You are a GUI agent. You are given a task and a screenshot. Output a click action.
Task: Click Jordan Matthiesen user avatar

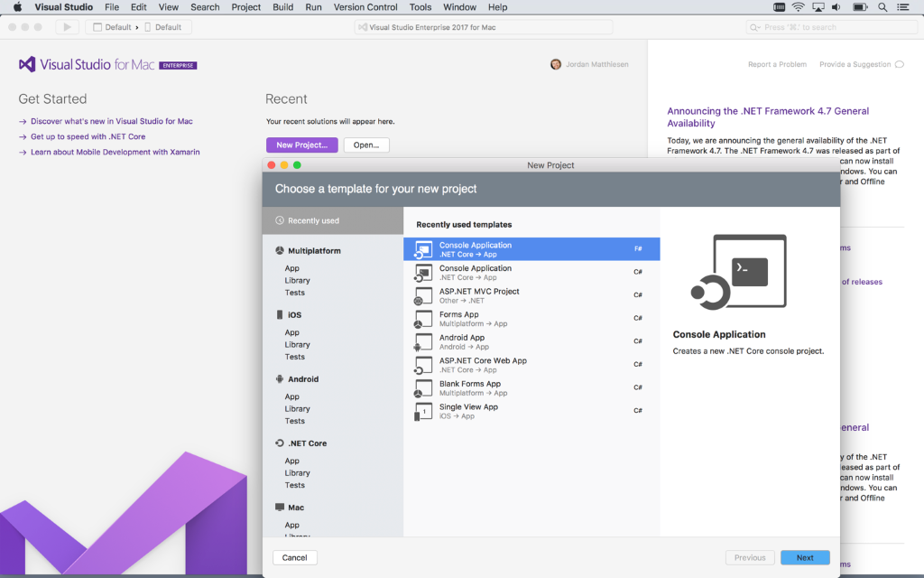click(555, 64)
